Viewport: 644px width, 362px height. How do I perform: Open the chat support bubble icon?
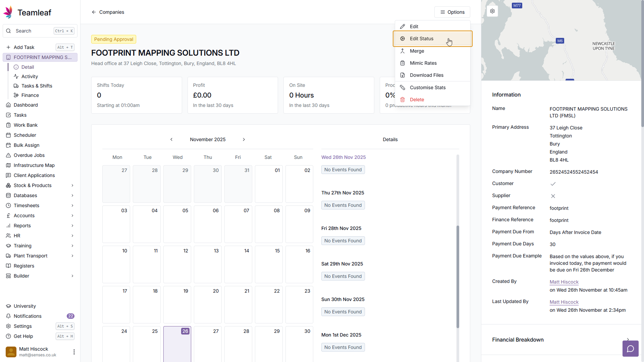point(630,349)
